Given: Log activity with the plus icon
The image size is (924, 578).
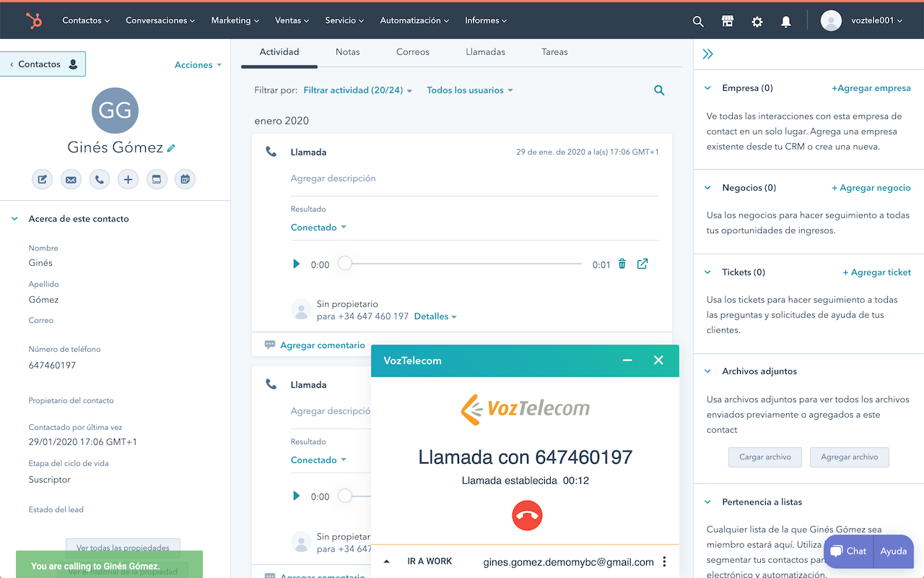Looking at the screenshot, I should [x=128, y=179].
